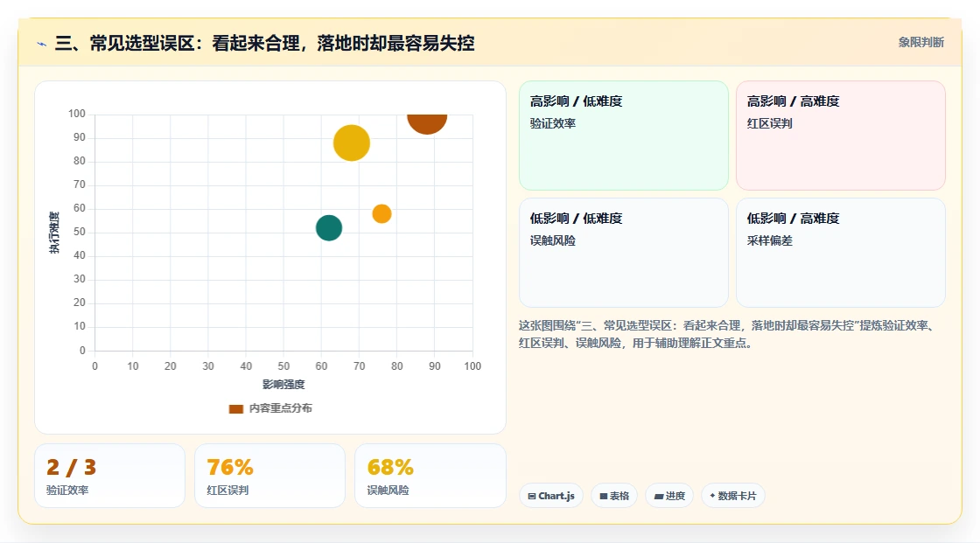
Task: Click the 表格 tag chip
Action: coord(614,496)
